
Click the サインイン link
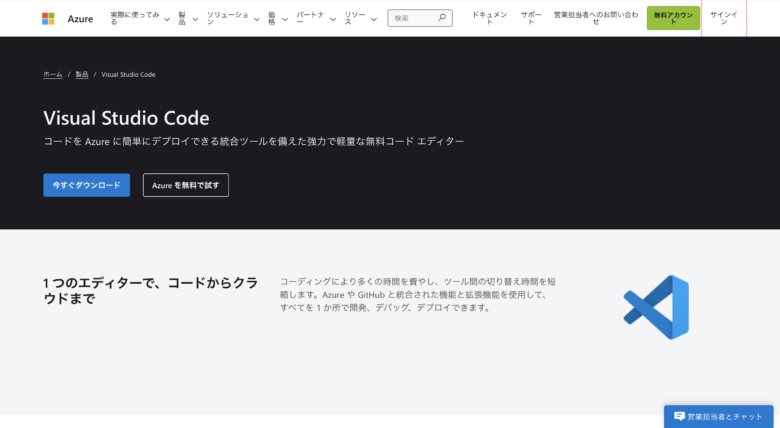coord(724,18)
